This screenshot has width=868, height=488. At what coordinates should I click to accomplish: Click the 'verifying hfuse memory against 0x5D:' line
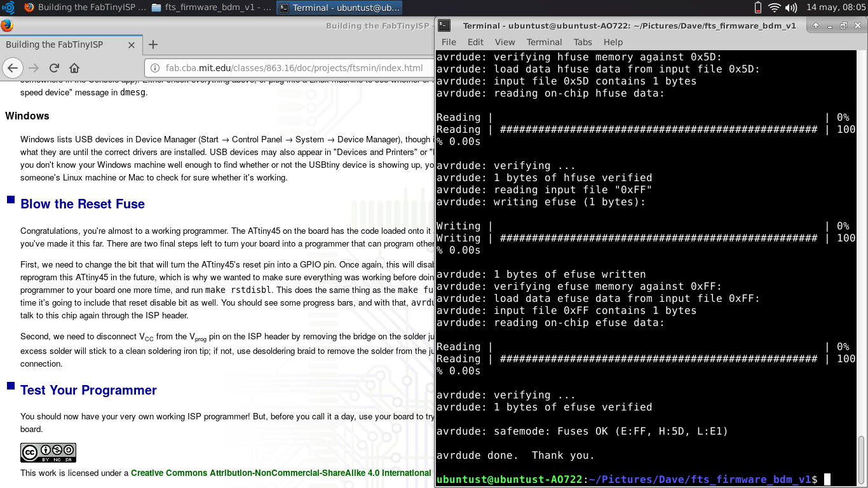coord(579,57)
